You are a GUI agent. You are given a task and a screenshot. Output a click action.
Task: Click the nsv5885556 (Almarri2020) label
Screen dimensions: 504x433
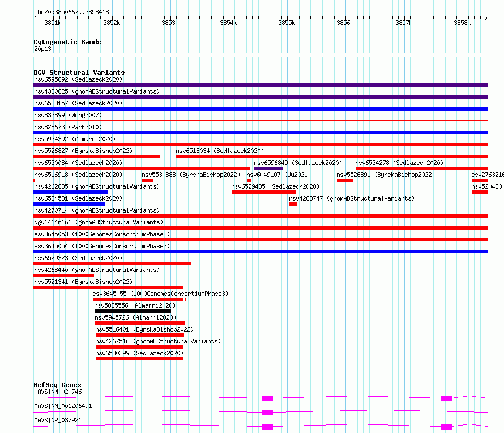point(135,305)
